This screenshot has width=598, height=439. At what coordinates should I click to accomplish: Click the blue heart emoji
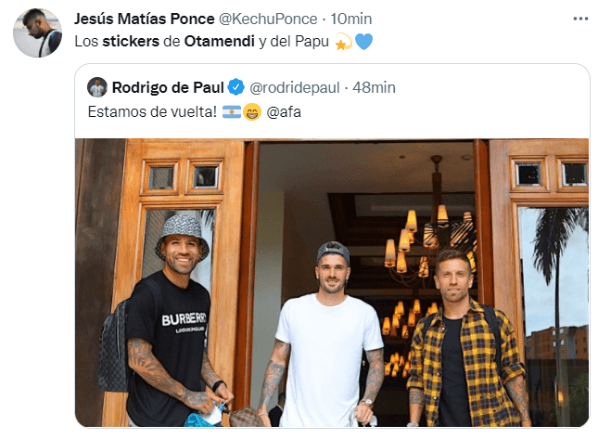pyautogui.click(x=364, y=42)
